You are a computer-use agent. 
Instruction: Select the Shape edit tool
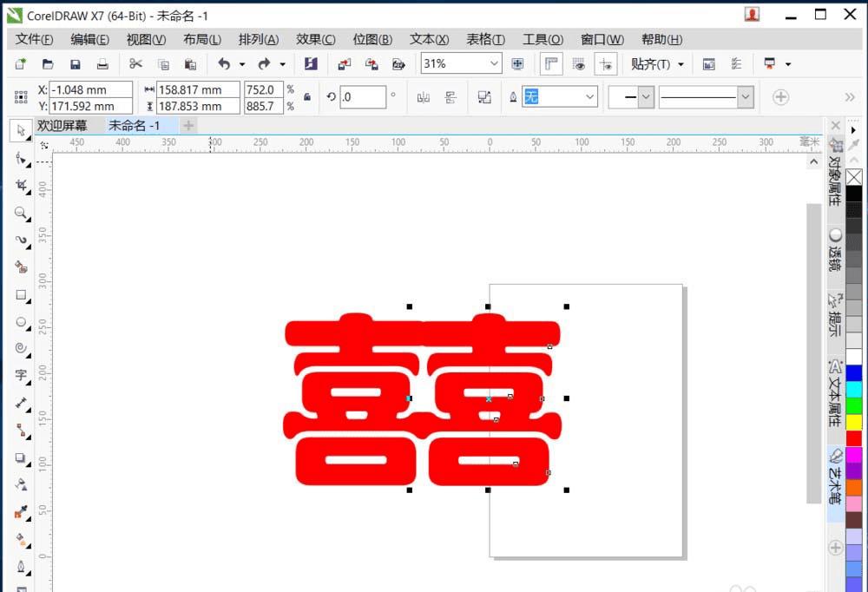pyautogui.click(x=21, y=160)
